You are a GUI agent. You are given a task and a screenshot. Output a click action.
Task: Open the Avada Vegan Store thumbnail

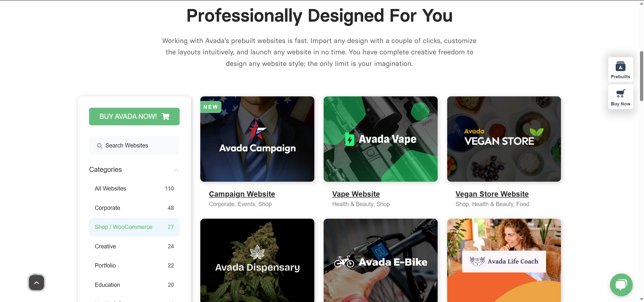(x=504, y=139)
